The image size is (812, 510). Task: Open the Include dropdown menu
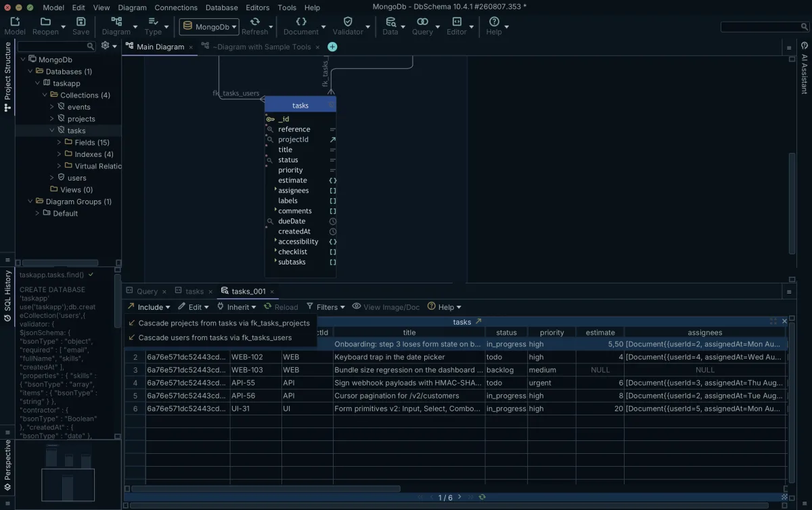coord(148,307)
